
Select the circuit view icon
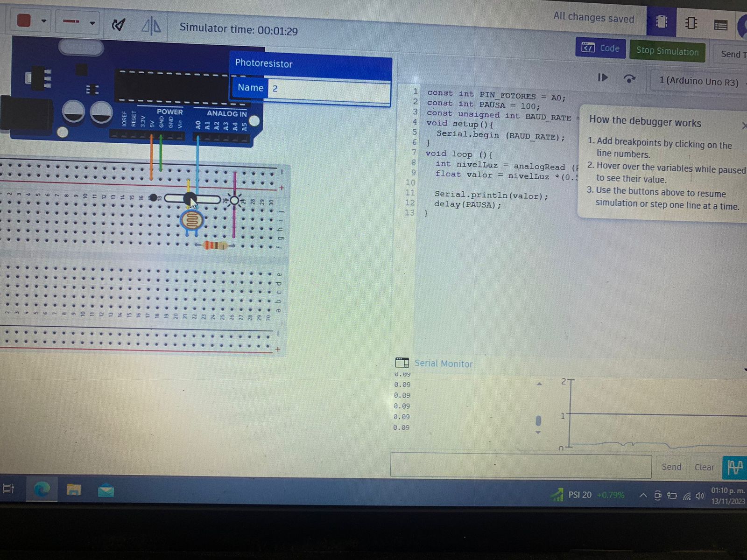pyautogui.click(x=662, y=22)
